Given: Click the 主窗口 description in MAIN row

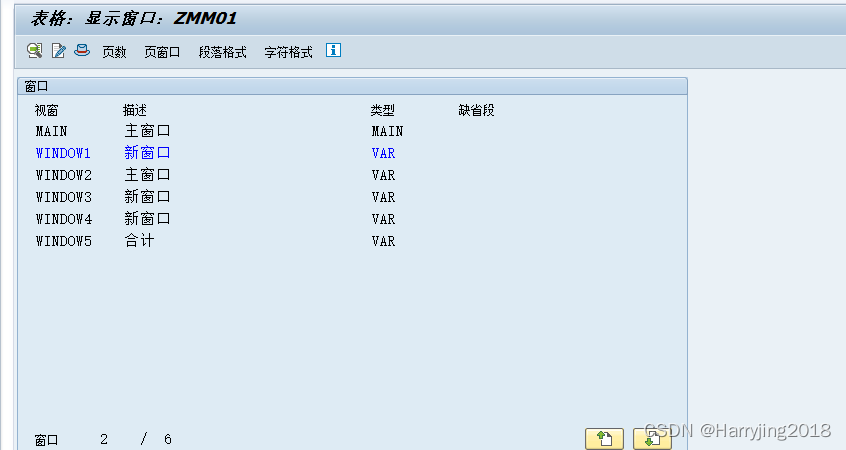Looking at the screenshot, I should pos(147,131).
